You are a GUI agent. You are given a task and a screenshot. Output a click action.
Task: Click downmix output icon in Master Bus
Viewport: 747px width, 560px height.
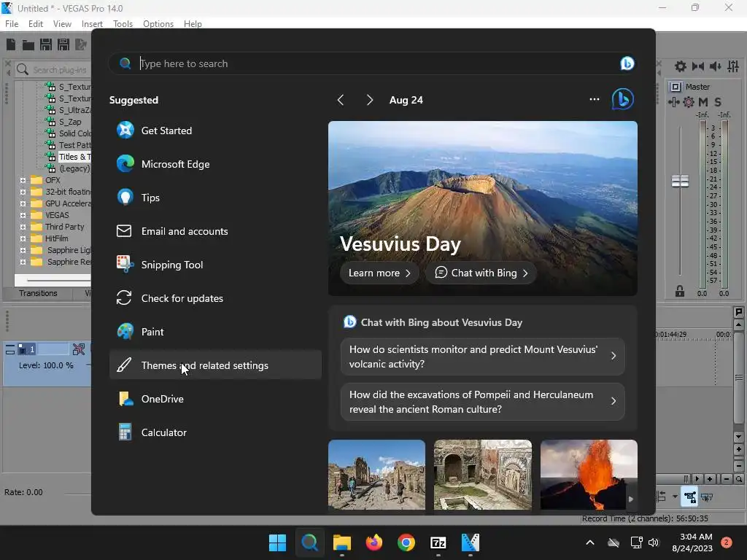click(698, 66)
